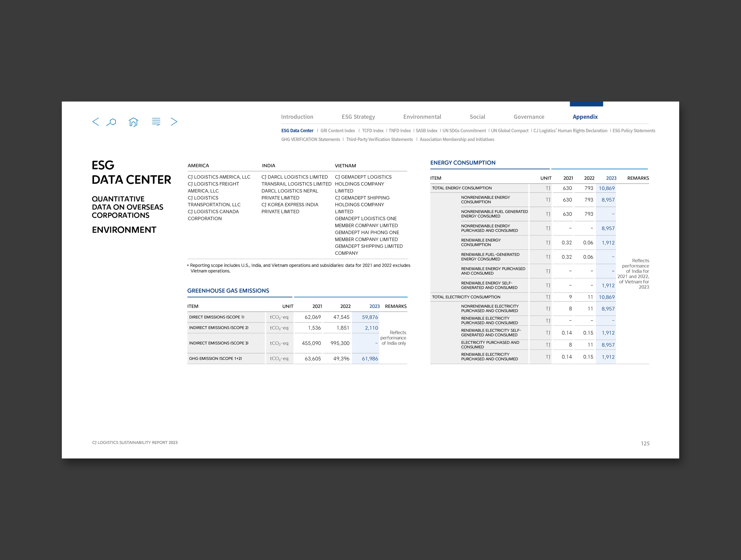Screen dimensions: 741x560
Task: Click 'INDIRECT EMISSIONS (SCOPE 3)' row label
Action: (x=219, y=343)
